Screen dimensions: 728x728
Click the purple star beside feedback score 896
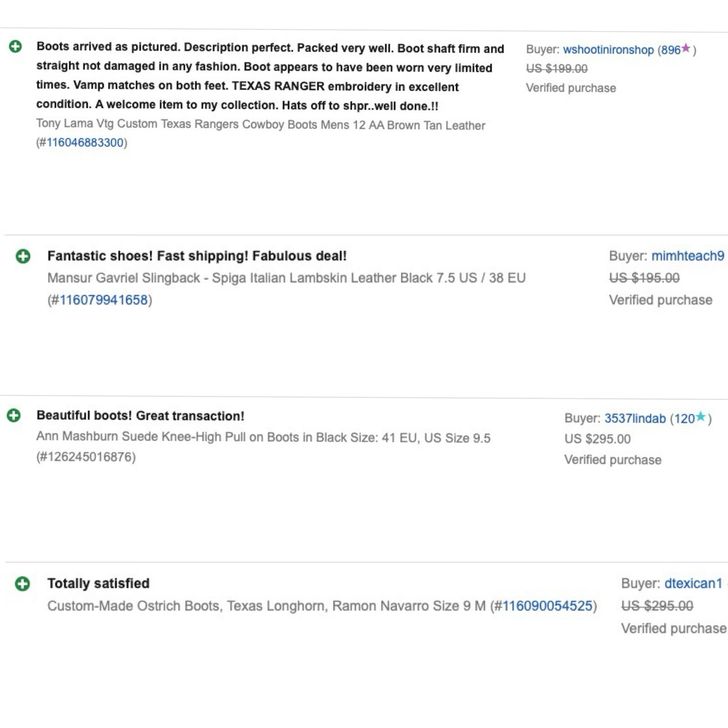click(686, 48)
